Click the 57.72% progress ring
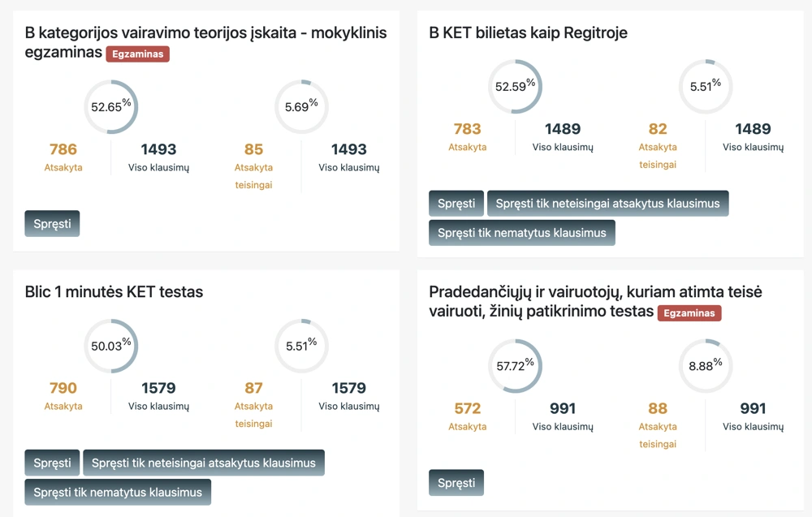This screenshot has width=812, height=517. pos(515,366)
